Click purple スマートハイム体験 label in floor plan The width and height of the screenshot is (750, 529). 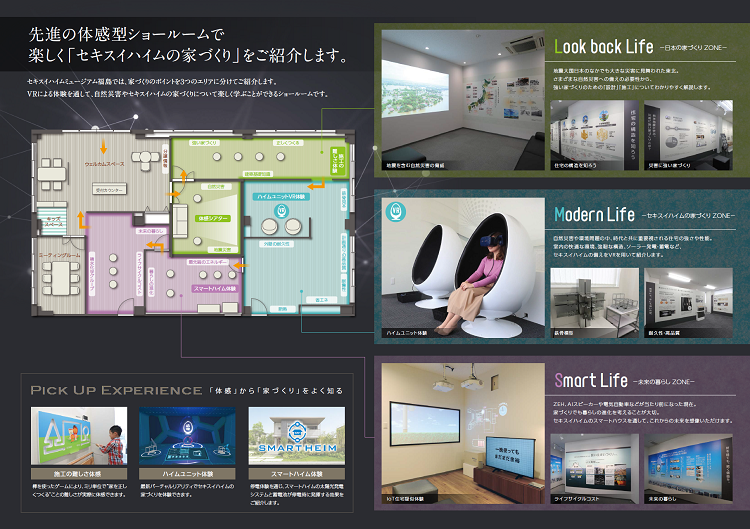pos(215,288)
